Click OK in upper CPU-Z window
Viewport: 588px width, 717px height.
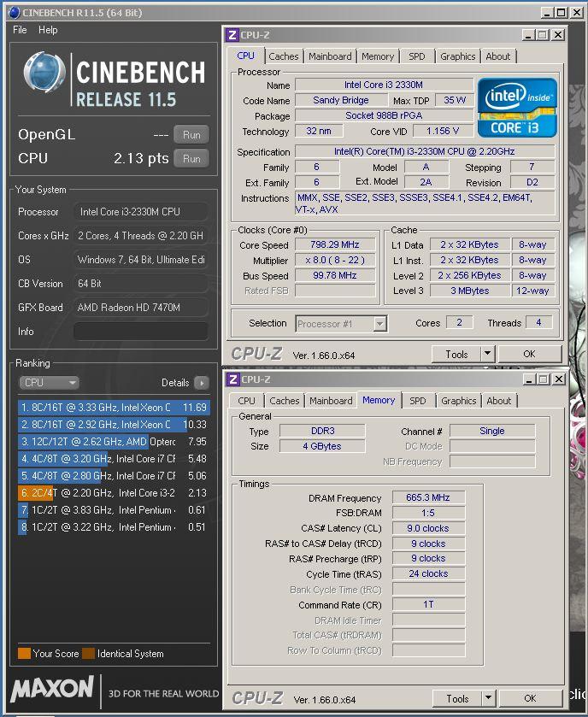(530, 355)
